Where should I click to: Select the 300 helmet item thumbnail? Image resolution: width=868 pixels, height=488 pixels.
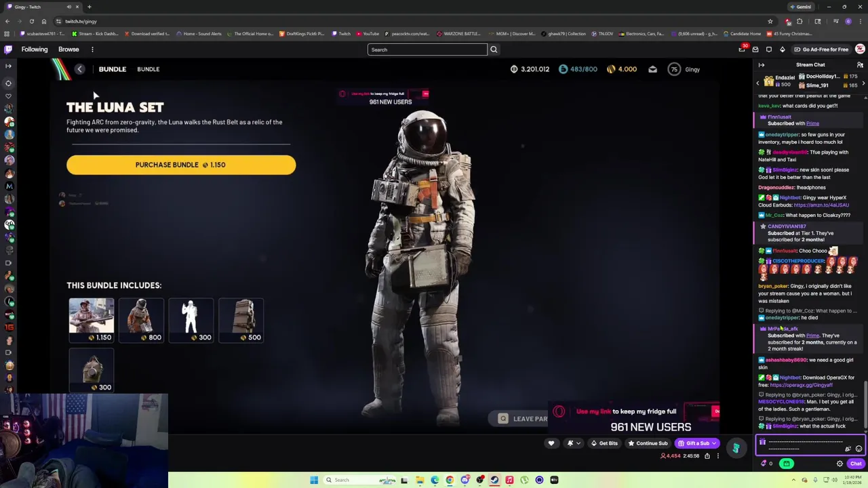click(x=92, y=370)
